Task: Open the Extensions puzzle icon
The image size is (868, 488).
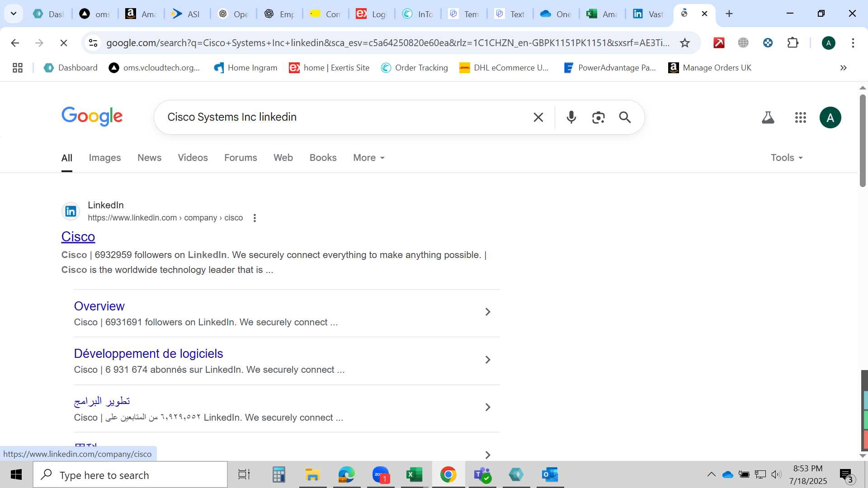Action: coord(793,43)
